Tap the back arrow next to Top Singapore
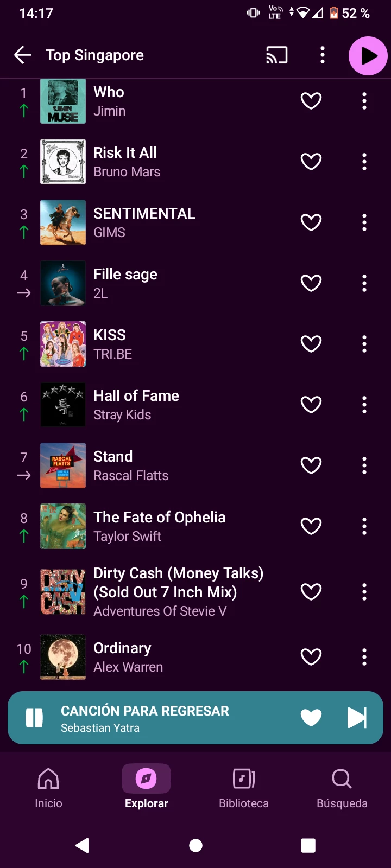Viewport: 391px width, 868px height. [x=23, y=55]
